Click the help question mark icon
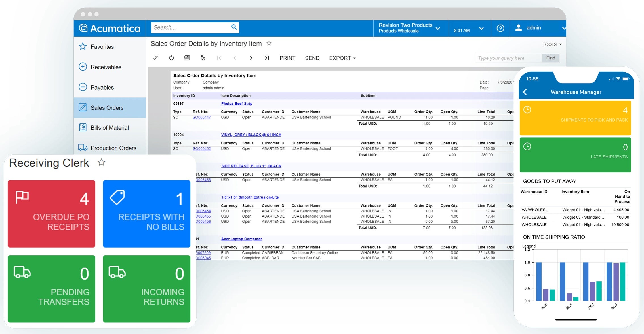 point(500,28)
